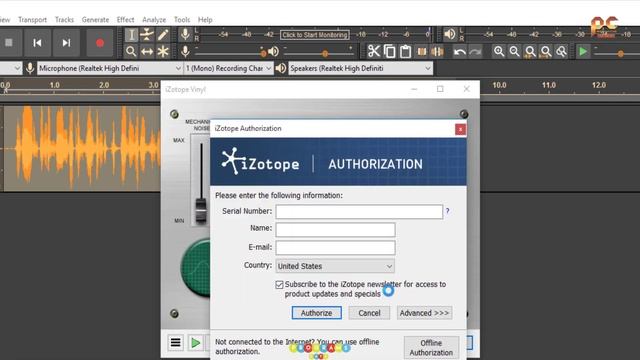Screen dimensions: 640x360
Task: Fit selection to width zoom icon
Action: [530, 51]
